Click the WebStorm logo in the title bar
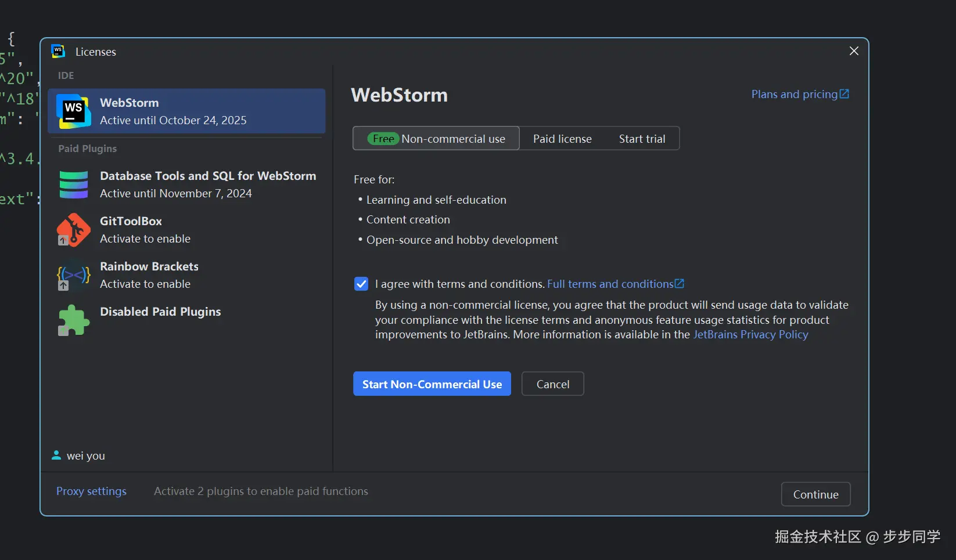956x560 pixels. (58, 51)
